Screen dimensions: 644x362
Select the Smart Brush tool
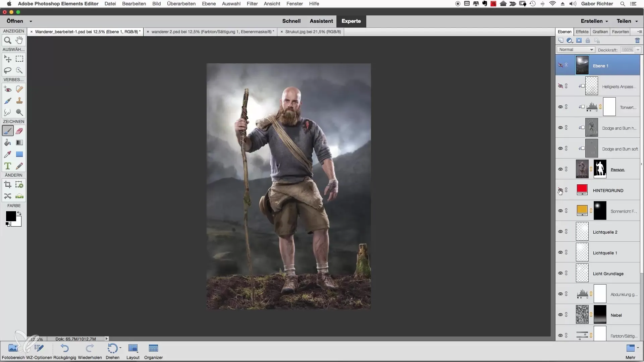point(8,101)
